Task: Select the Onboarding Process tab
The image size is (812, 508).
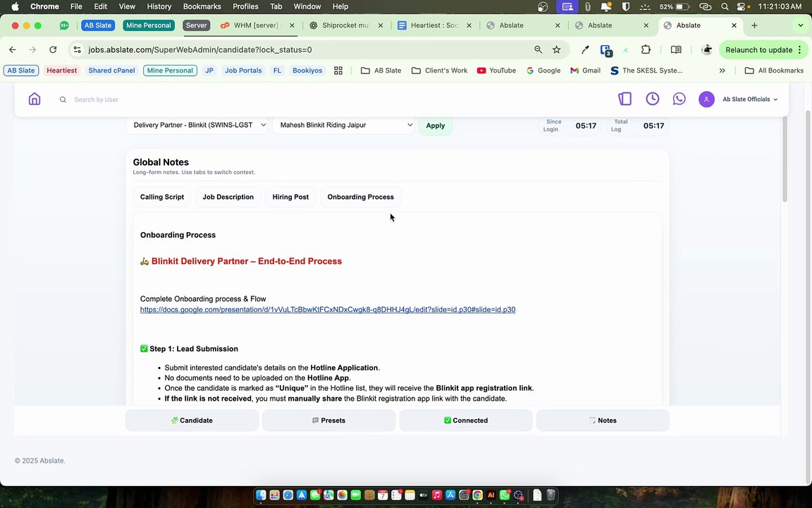Action: pyautogui.click(x=360, y=197)
